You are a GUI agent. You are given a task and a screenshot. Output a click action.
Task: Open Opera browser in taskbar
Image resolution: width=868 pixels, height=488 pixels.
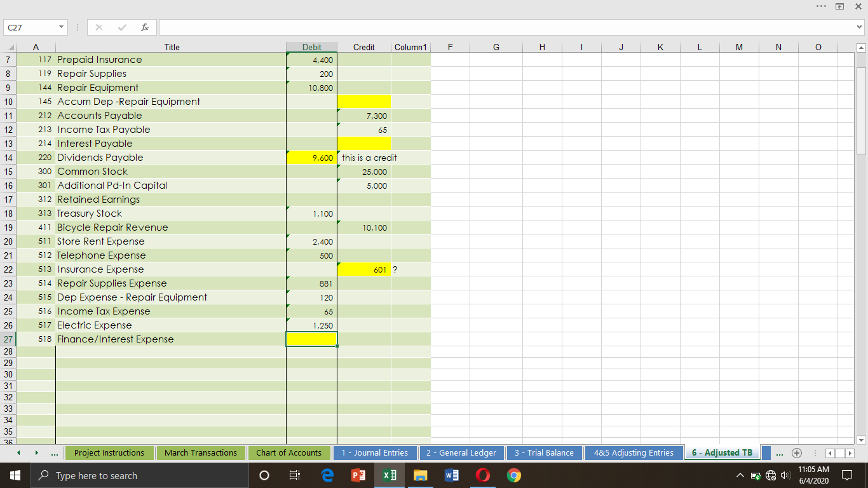483,475
